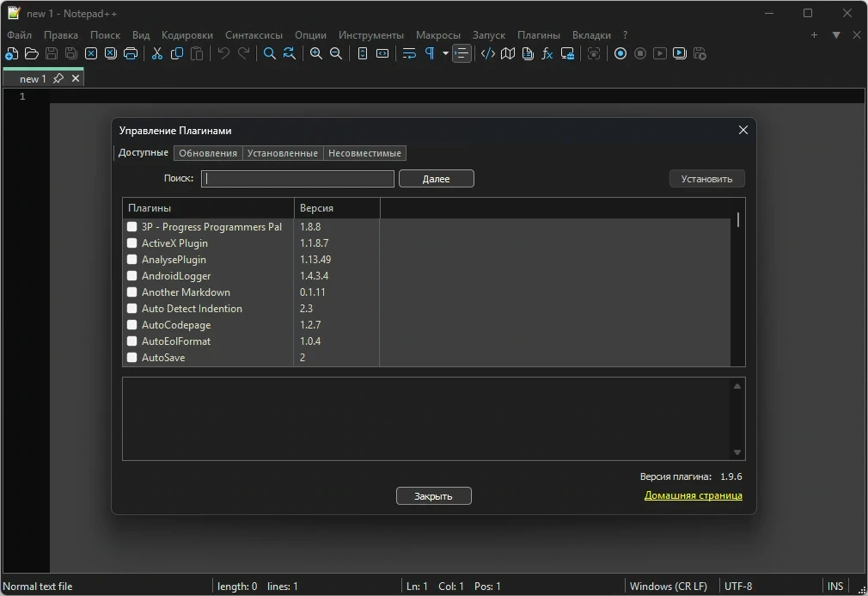
Task: Close all documents via toolbar icon
Action: tap(111, 53)
